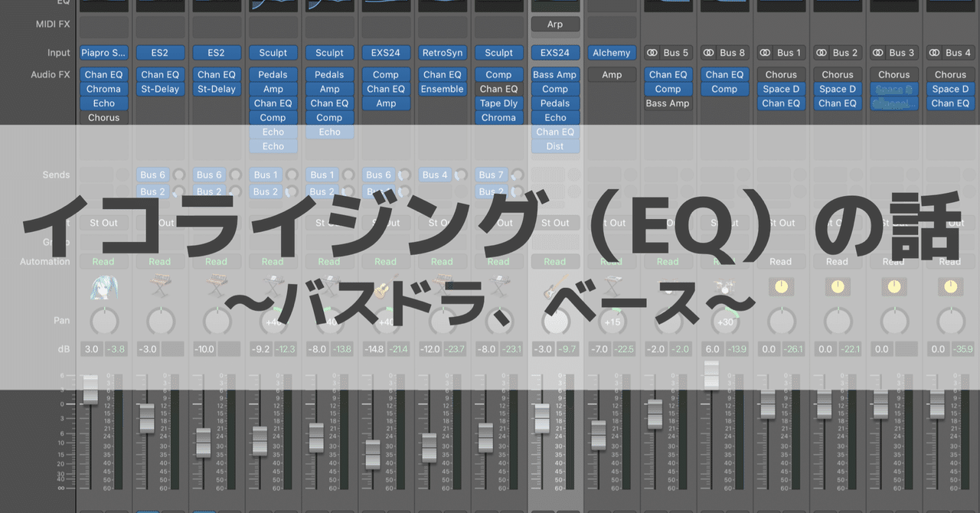
Task: Open the Ensemble plugin on RetroSyn channel
Action: [442, 90]
